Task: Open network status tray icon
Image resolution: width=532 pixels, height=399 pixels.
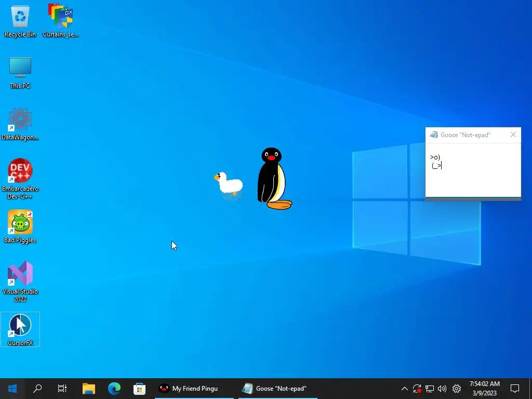Action: click(430, 389)
